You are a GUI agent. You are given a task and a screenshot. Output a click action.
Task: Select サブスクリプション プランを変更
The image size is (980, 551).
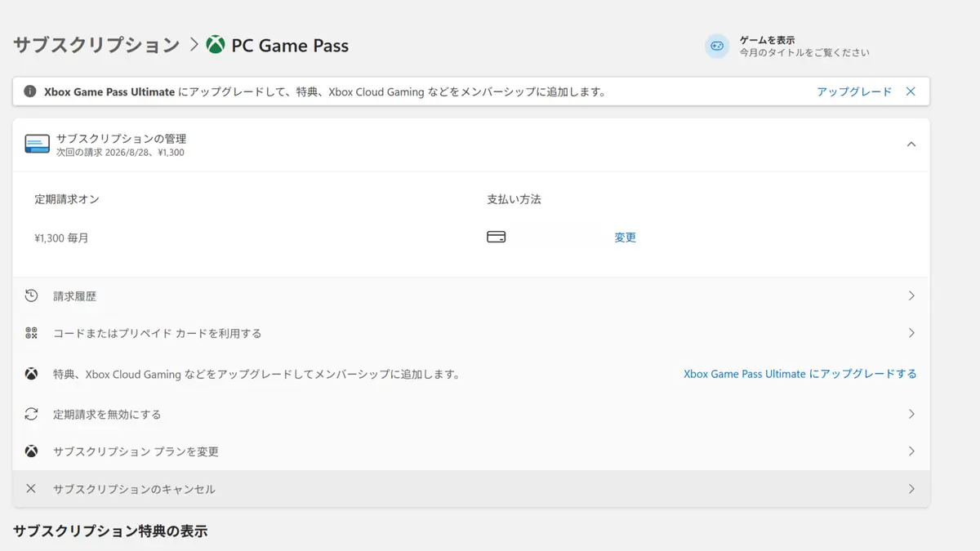tap(471, 451)
